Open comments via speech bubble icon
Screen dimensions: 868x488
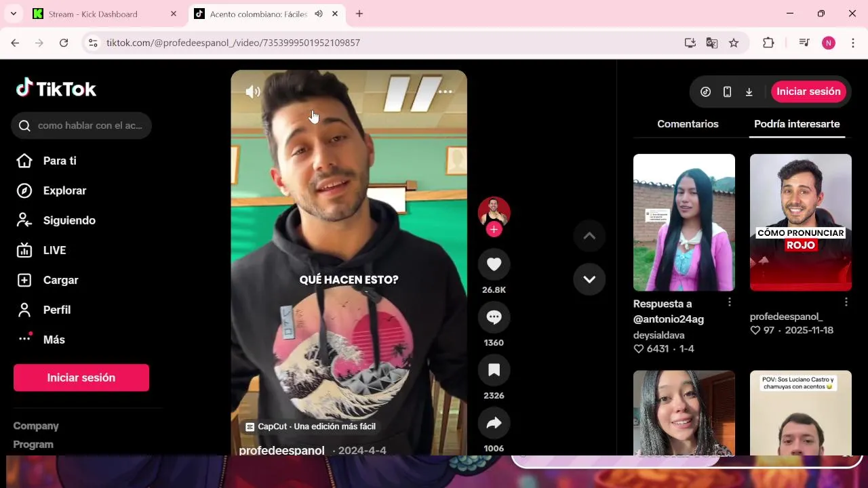tap(494, 317)
